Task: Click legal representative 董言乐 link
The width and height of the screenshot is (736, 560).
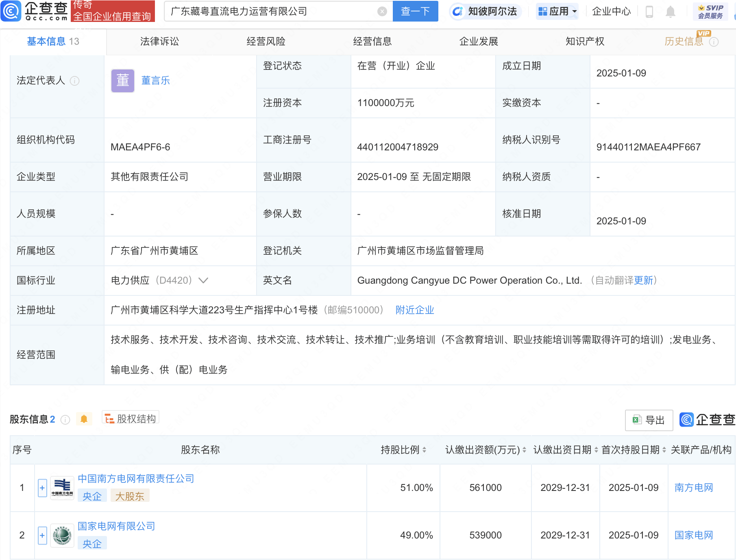Action: point(155,80)
